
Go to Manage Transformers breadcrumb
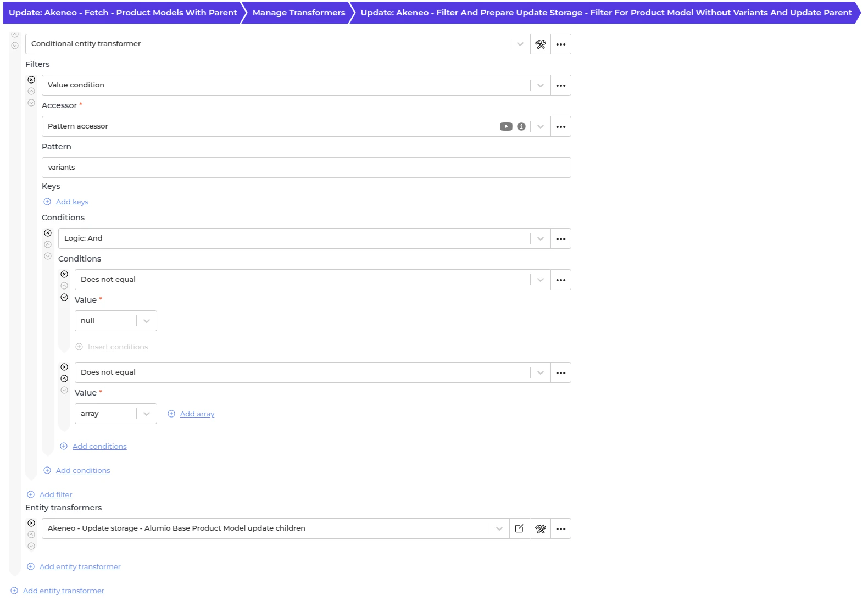299,12
